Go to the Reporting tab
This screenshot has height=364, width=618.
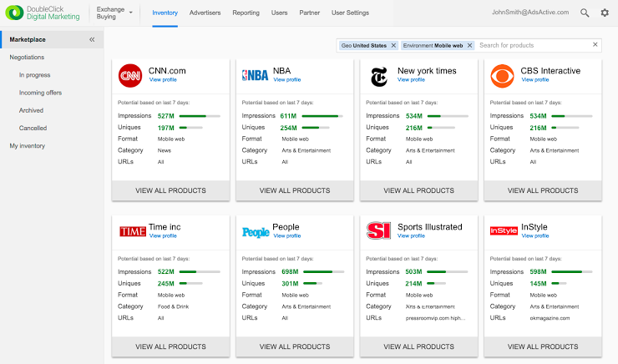click(x=246, y=13)
